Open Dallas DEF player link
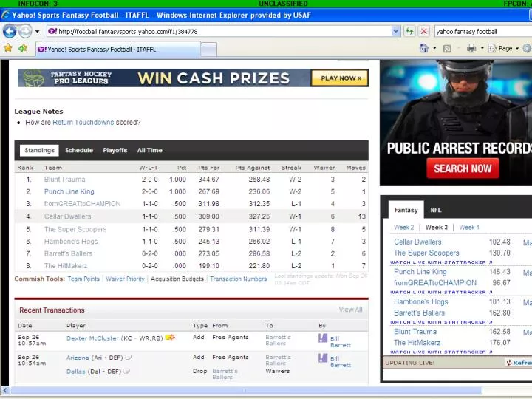 (76, 372)
